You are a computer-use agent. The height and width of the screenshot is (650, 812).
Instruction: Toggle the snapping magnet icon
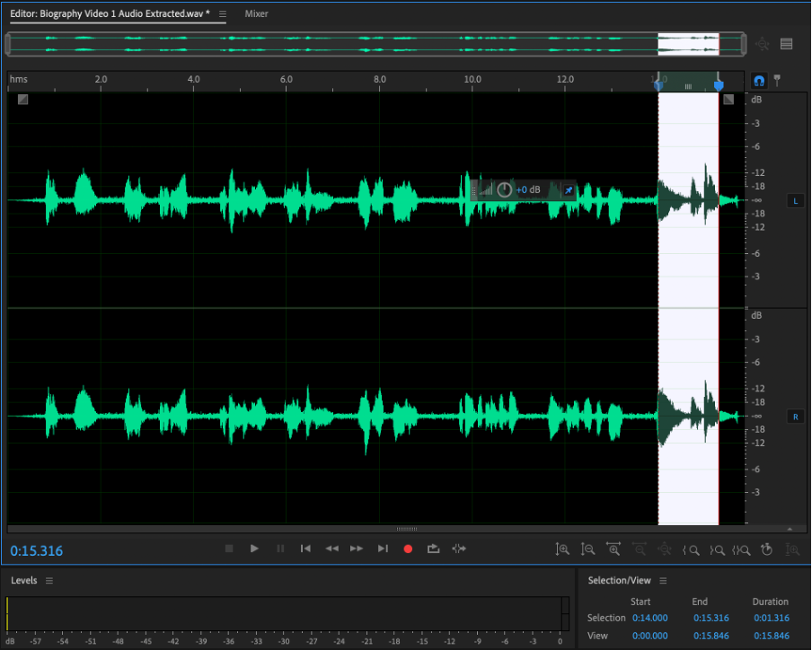coord(759,81)
